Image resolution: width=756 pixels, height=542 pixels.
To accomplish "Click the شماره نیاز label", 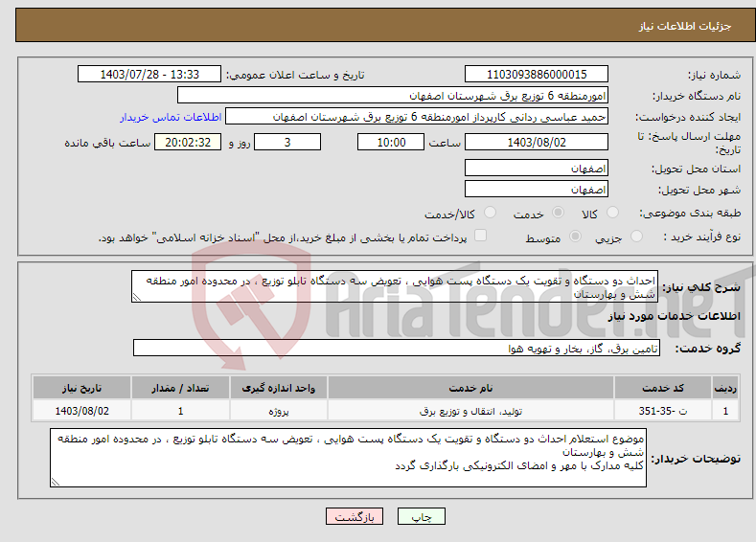I will 714,75.
